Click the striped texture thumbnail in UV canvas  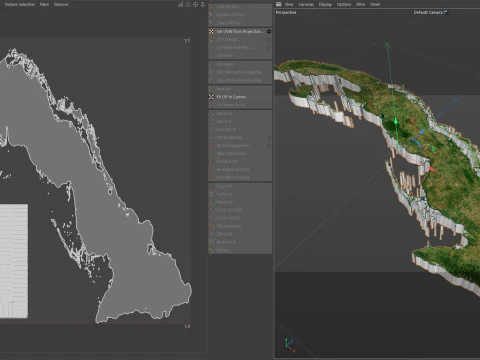click(x=14, y=261)
